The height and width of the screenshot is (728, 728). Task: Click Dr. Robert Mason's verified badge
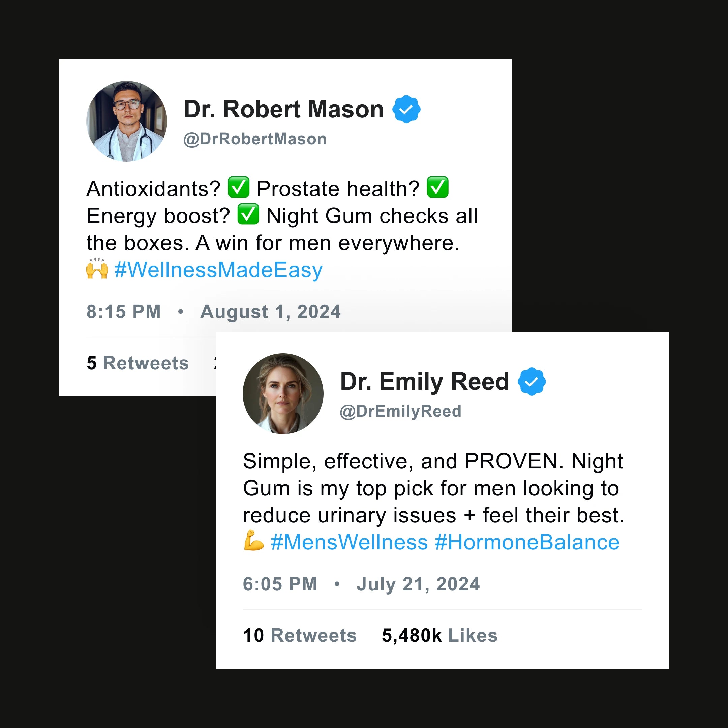[x=406, y=109]
